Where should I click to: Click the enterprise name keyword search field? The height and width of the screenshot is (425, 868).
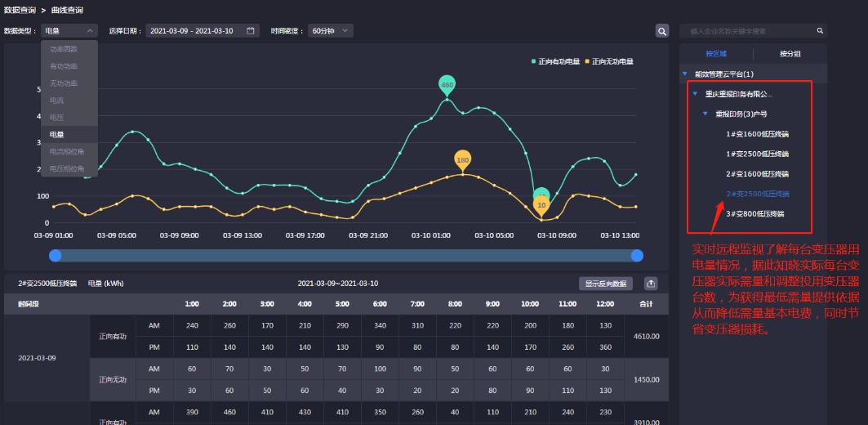click(747, 31)
